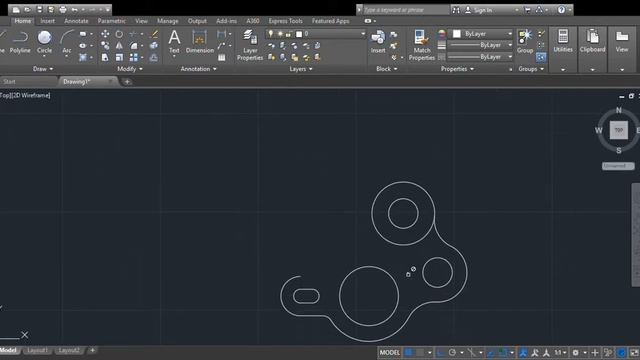Open the Express Tools ribbon tab
Image resolution: width=640 pixels, height=360 pixels.
point(285,21)
